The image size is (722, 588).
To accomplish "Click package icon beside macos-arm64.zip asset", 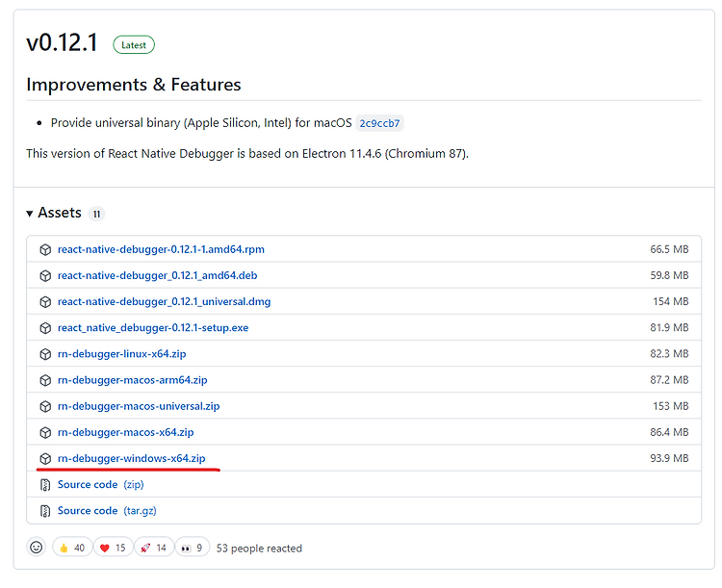I will tap(45, 380).
